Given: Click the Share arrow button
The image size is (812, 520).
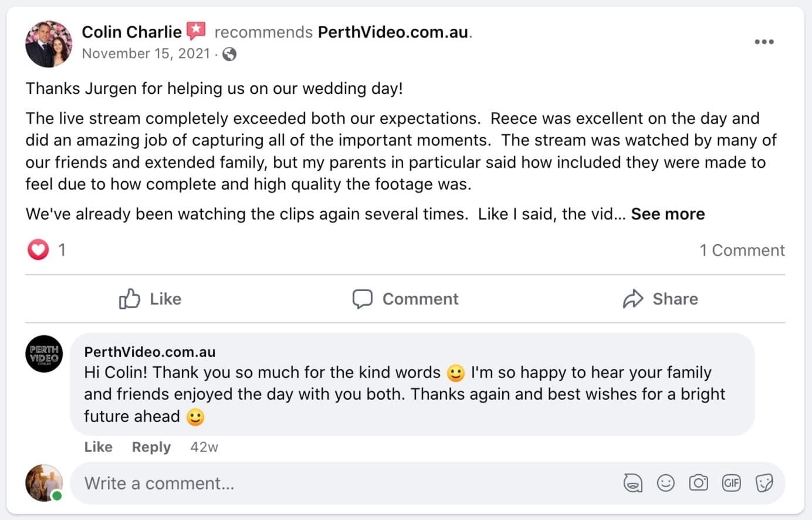Looking at the screenshot, I should coord(660,299).
